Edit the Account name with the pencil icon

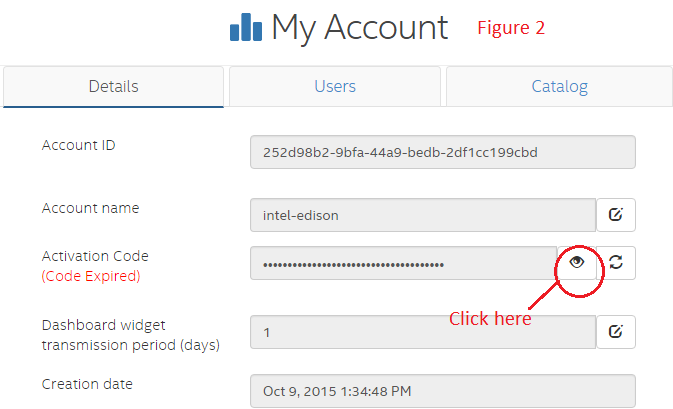click(x=616, y=214)
